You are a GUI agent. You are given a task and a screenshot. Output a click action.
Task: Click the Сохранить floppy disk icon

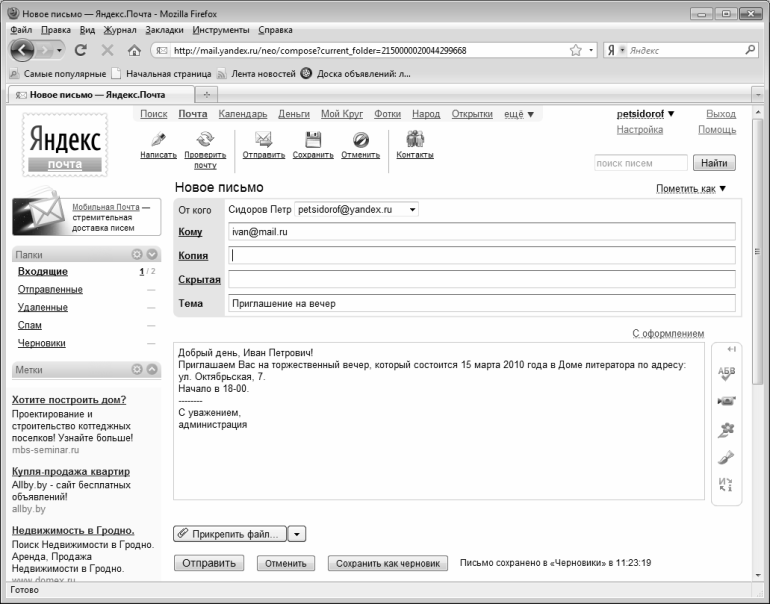point(313,139)
